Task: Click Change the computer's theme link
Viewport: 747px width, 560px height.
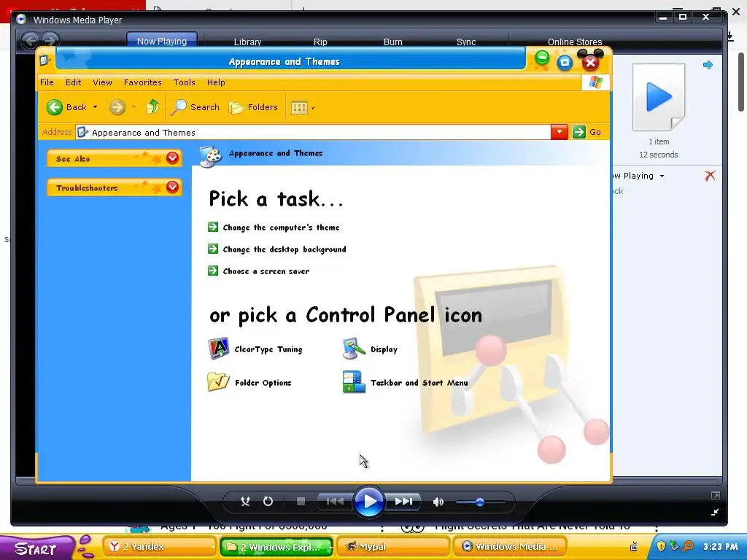Action: pos(281,227)
